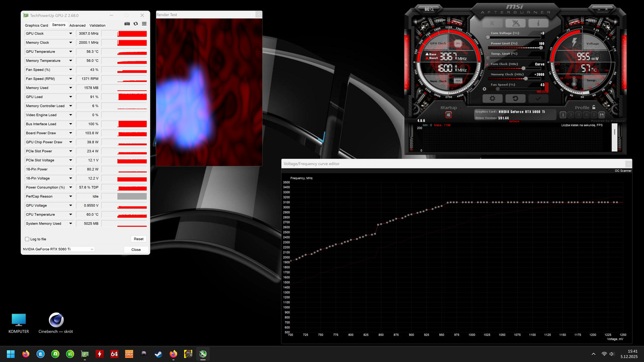Open the GPU Clock sensor dropdown
The width and height of the screenshot is (644, 362).
click(x=70, y=34)
